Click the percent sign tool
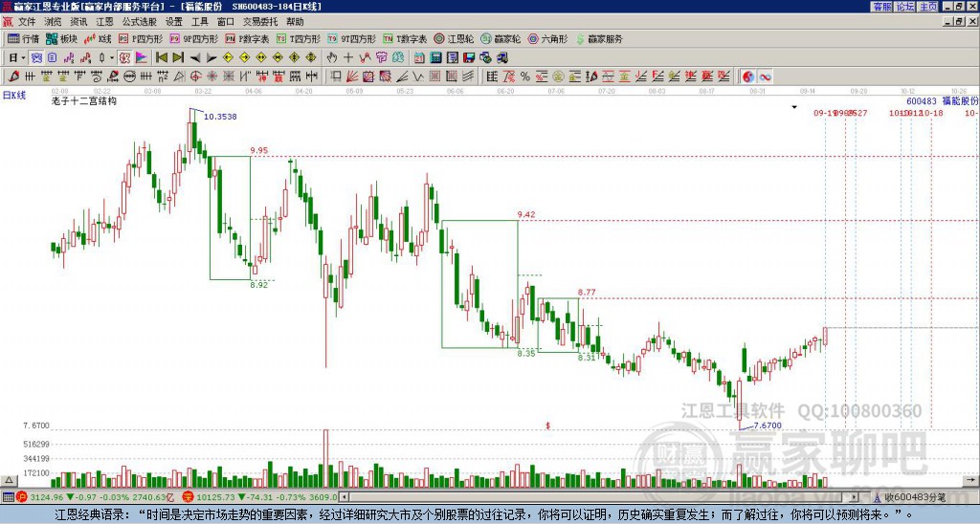This screenshot has width=980, height=524. coord(525,76)
